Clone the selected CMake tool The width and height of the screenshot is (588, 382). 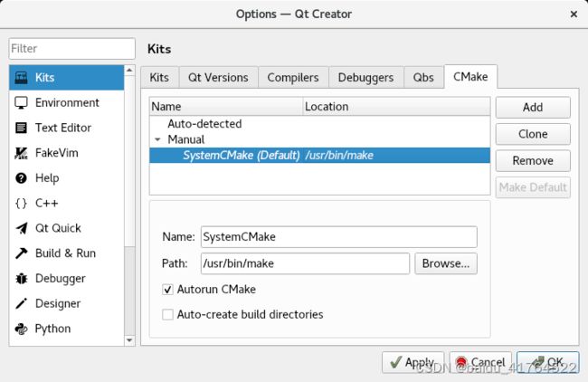click(x=533, y=134)
